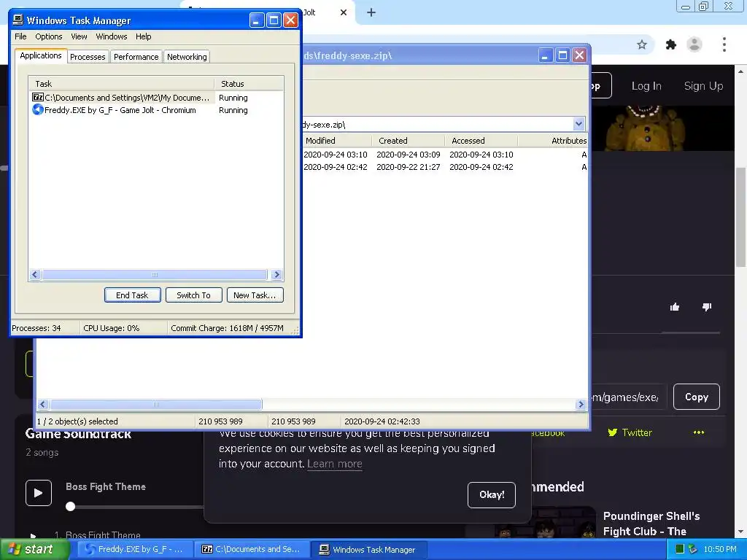Open the Chromium profile avatar icon
The width and height of the screenshot is (747, 560).
pos(694,44)
